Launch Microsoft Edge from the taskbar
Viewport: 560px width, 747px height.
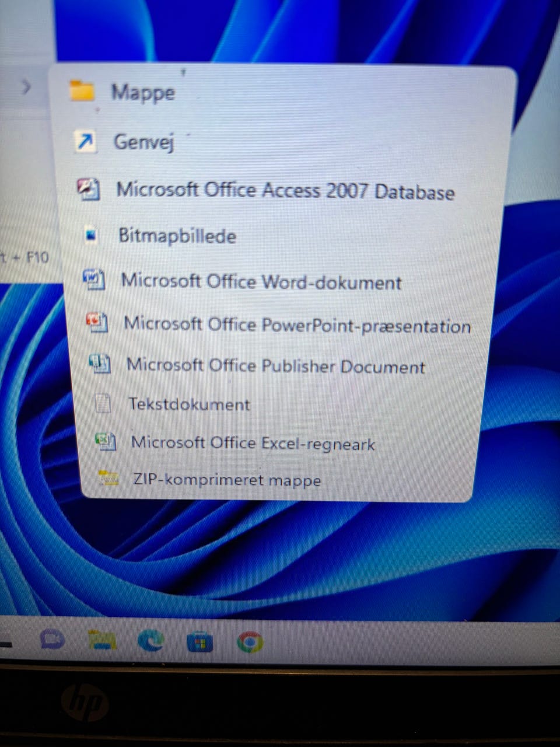pyautogui.click(x=151, y=642)
